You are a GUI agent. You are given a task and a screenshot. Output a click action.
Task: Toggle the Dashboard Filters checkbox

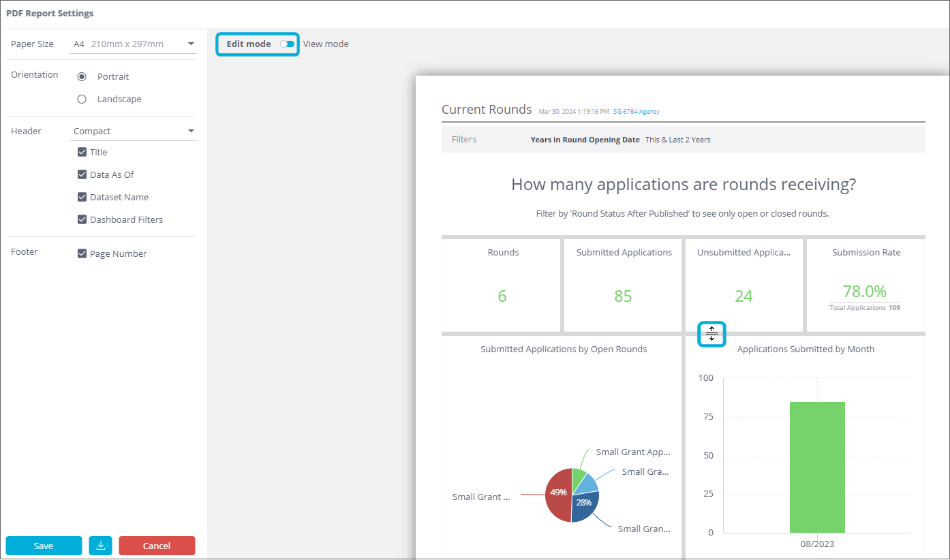(x=82, y=220)
